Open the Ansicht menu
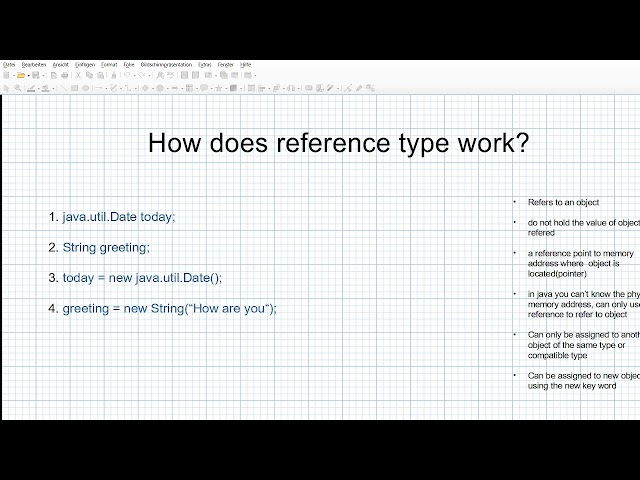Image resolution: width=640 pixels, height=480 pixels. pyautogui.click(x=60, y=64)
